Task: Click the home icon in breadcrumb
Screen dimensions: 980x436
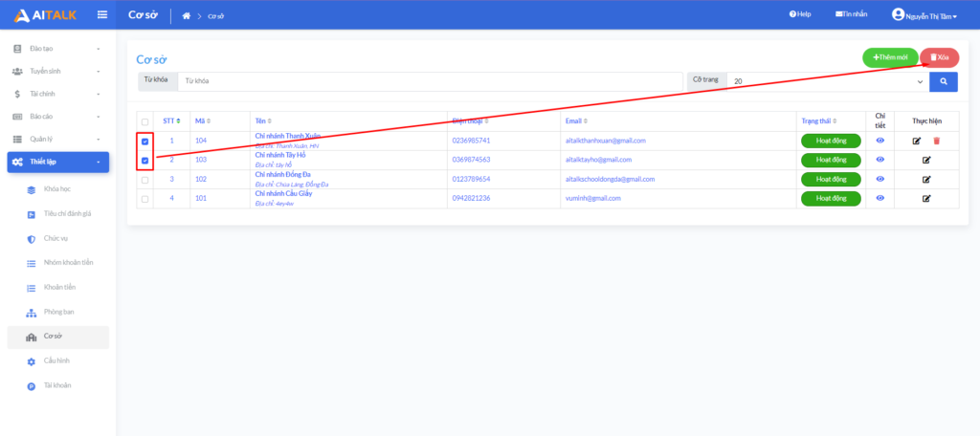Action: pyautogui.click(x=187, y=15)
